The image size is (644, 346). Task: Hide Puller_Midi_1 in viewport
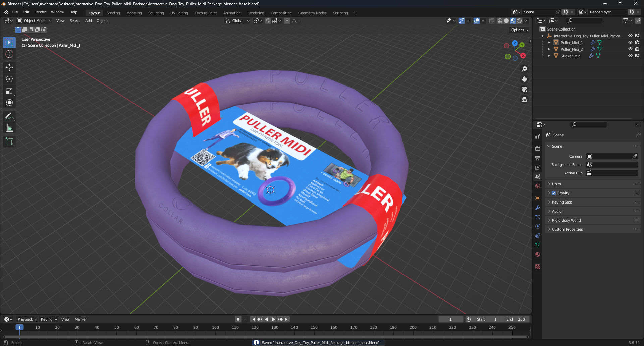pos(630,42)
